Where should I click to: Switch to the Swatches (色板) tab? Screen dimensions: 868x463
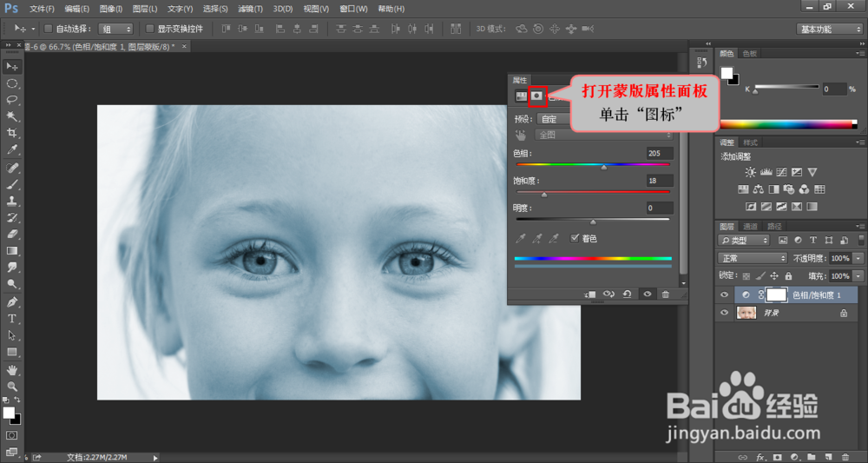coord(749,54)
